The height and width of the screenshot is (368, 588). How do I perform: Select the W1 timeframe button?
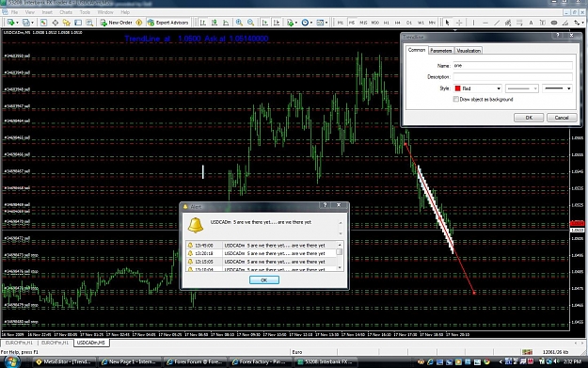click(x=421, y=23)
